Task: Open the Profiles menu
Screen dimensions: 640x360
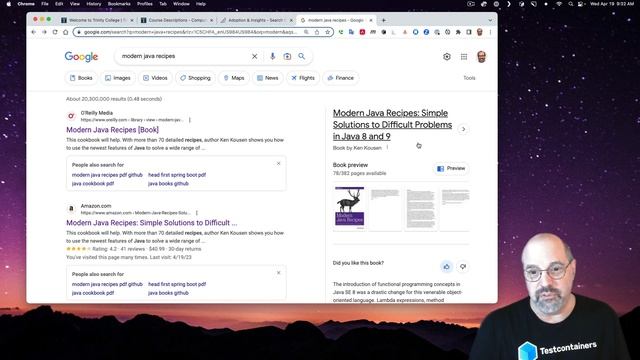Action: click(x=144, y=4)
